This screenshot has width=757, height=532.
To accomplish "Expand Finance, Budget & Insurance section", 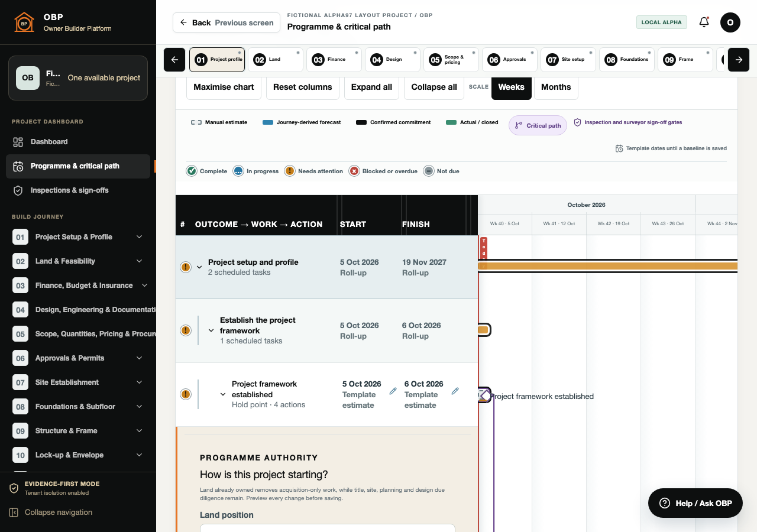I will click(144, 286).
